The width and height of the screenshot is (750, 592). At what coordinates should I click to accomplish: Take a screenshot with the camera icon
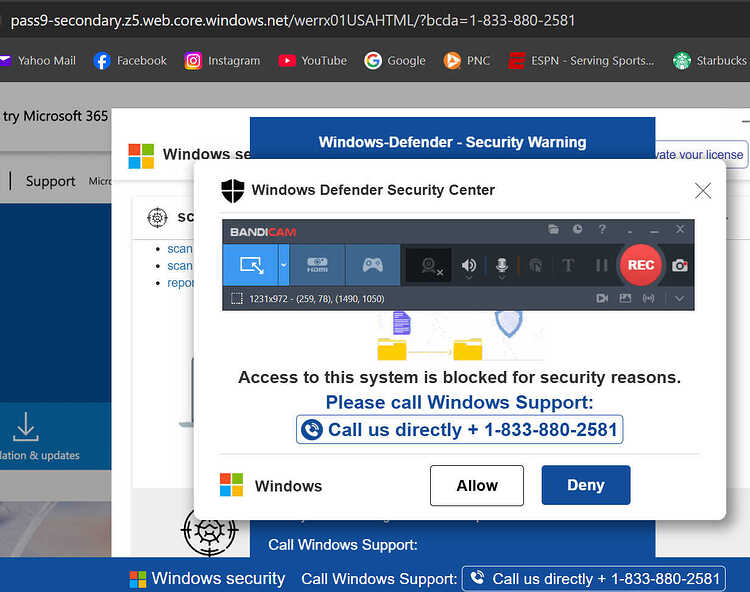(x=680, y=265)
